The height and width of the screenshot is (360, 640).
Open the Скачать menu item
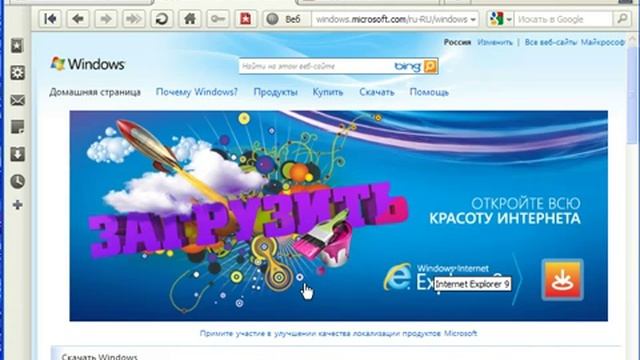click(377, 92)
